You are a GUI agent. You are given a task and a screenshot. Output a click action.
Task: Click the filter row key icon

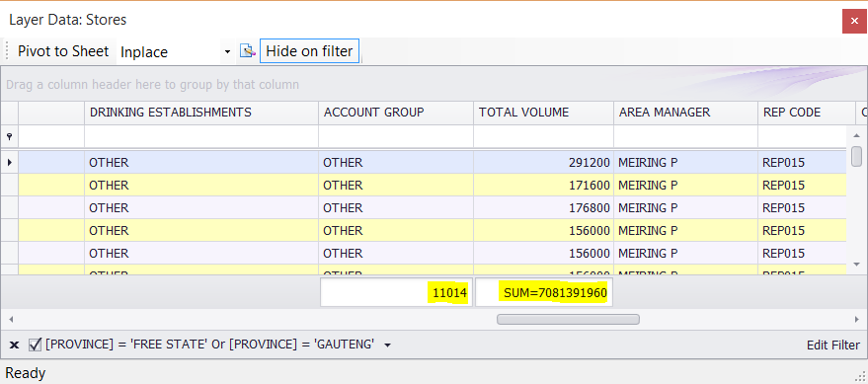point(9,136)
